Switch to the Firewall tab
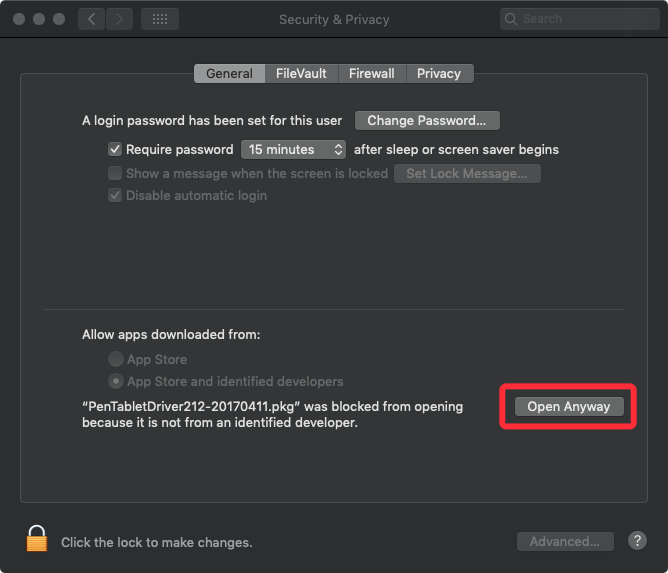This screenshot has width=668, height=573. (x=371, y=73)
